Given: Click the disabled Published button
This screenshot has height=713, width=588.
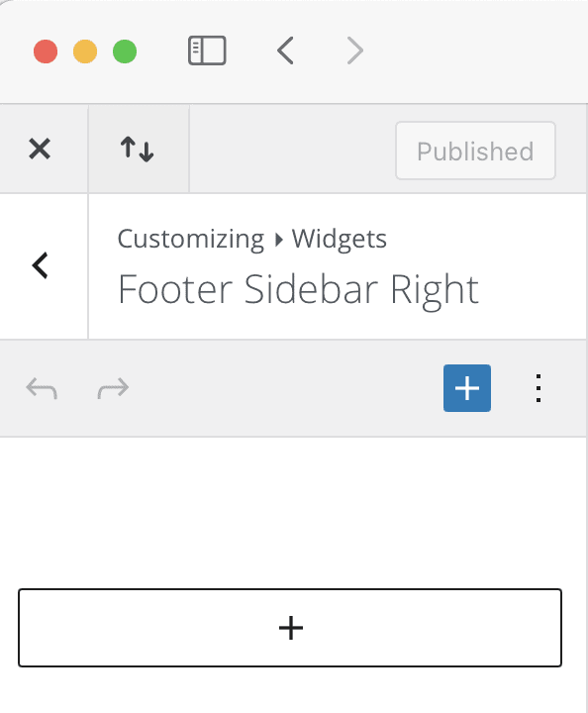Looking at the screenshot, I should pos(475,151).
